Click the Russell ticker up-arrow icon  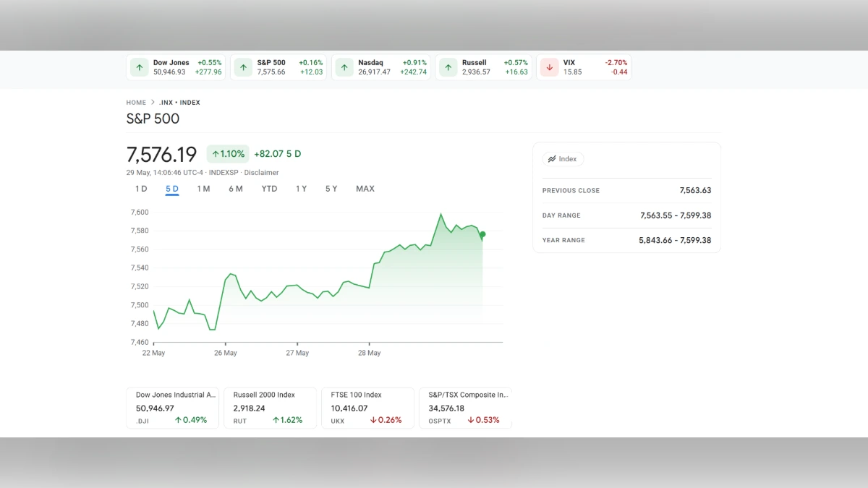(448, 67)
